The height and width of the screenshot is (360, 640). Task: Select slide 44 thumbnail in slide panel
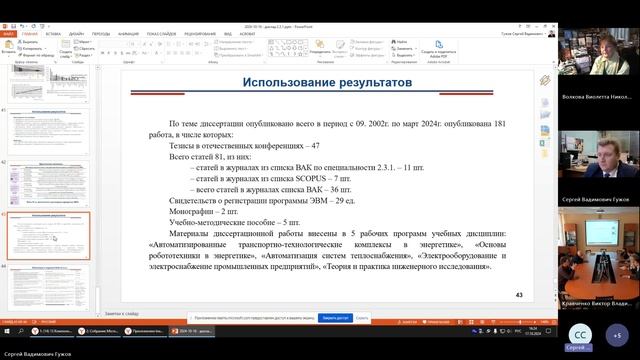click(48, 288)
